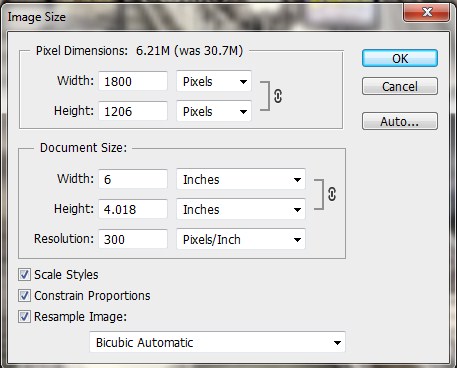
Task: Open the Inches dropdown for document Height
Action: 241,209
